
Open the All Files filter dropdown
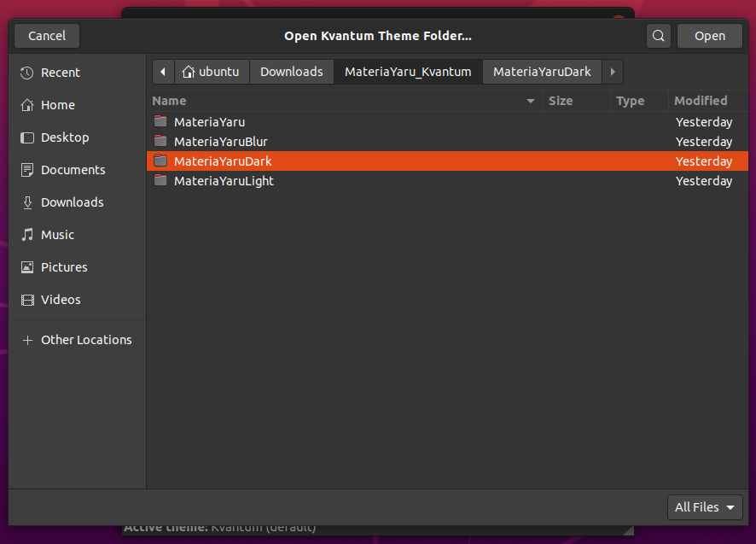705,507
